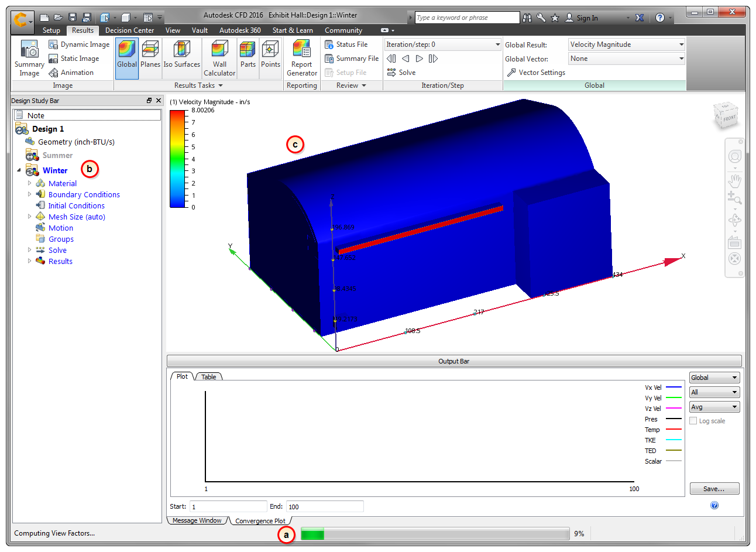This screenshot has width=756, height=552.
Task: Open the Help question mark icon
Action: coord(660,18)
